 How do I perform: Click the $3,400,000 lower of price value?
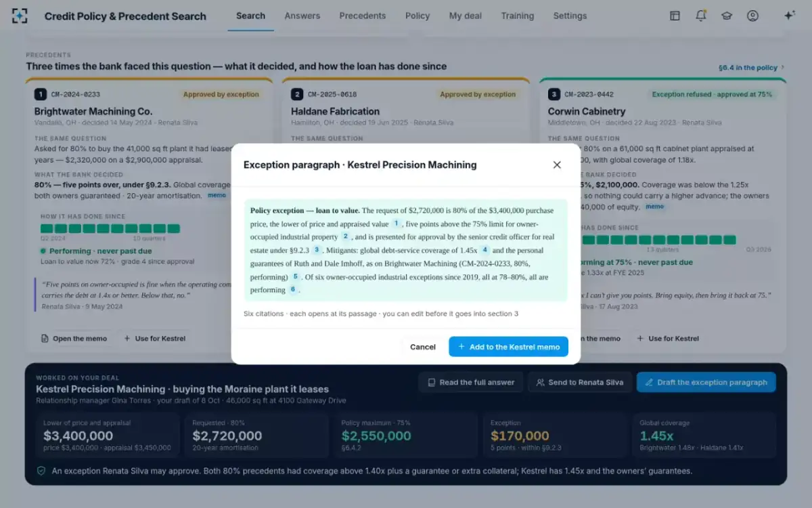78,436
